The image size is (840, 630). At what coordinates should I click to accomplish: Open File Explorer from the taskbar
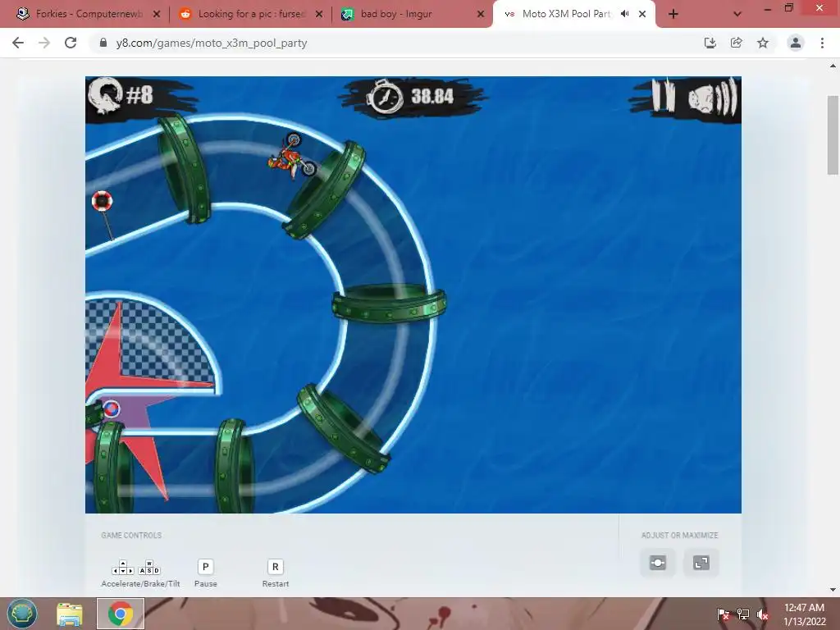[x=70, y=614]
